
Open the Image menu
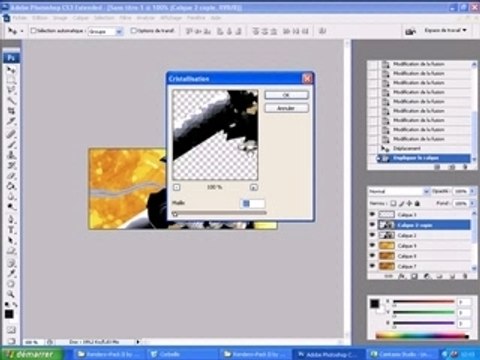coord(60,18)
